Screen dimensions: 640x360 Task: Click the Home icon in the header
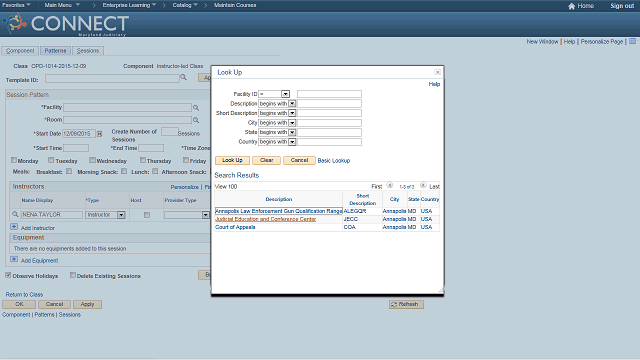[571, 6]
